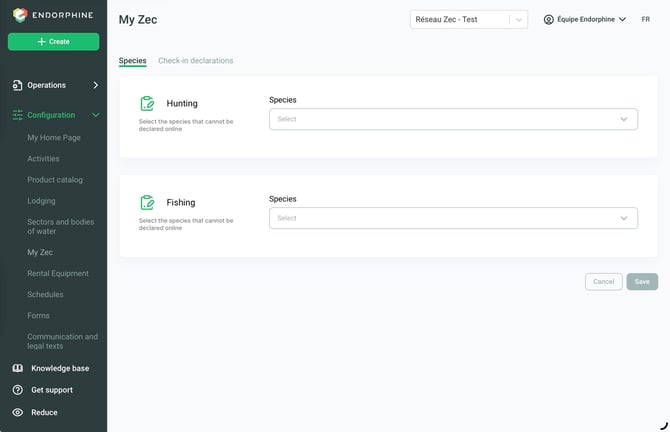The image size is (670, 432).
Task: Click the user profile avatar icon
Action: [x=549, y=20]
